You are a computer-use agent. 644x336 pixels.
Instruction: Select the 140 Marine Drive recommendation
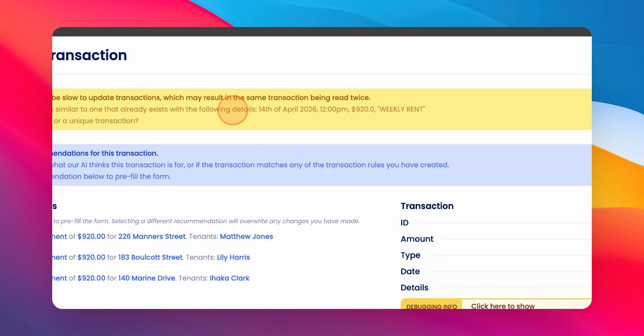coord(147,278)
